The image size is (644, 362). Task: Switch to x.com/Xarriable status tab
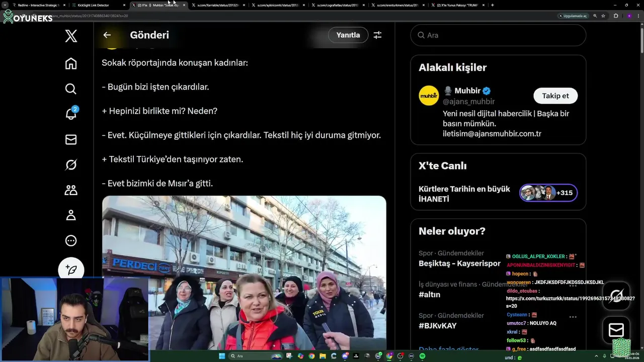(218, 5)
